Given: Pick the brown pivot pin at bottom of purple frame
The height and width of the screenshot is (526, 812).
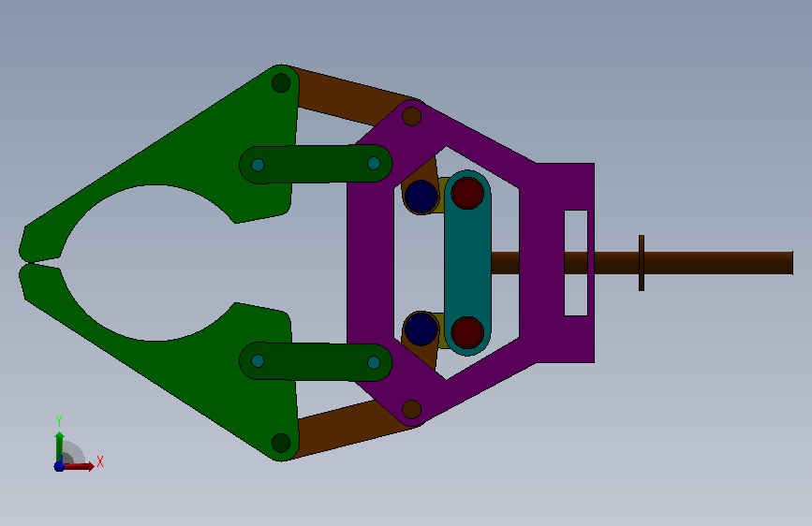Looking at the screenshot, I should point(412,410).
